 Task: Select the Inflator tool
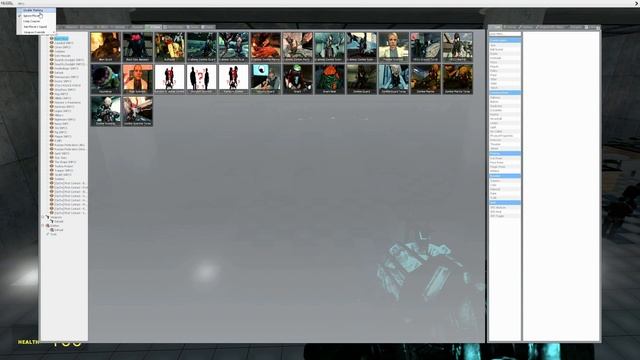[x=505, y=171]
